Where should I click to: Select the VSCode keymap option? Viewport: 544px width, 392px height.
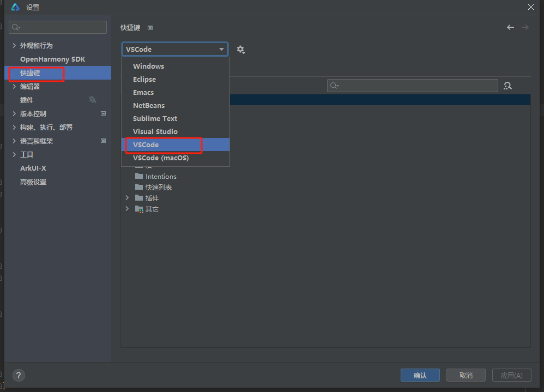pos(175,144)
